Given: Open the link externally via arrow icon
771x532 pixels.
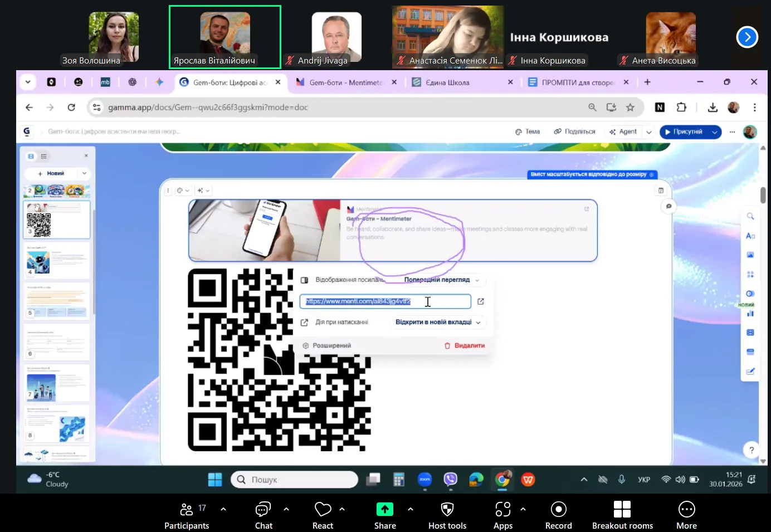Looking at the screenshot, I should coord(481,301).
